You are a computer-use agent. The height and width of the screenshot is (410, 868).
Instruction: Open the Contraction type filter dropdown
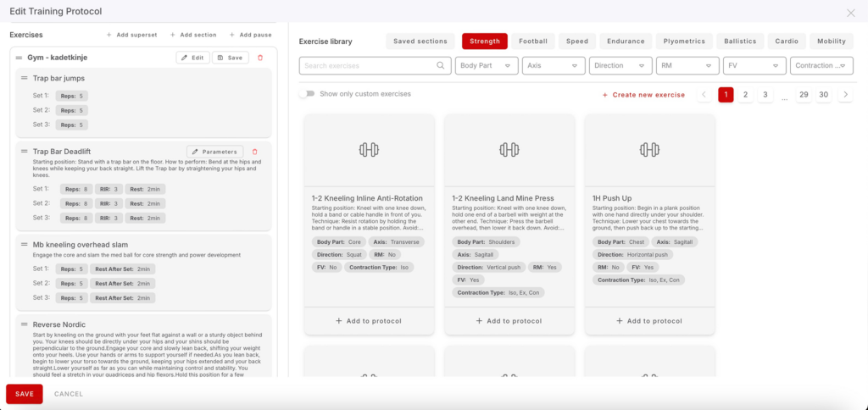[821, 65]
